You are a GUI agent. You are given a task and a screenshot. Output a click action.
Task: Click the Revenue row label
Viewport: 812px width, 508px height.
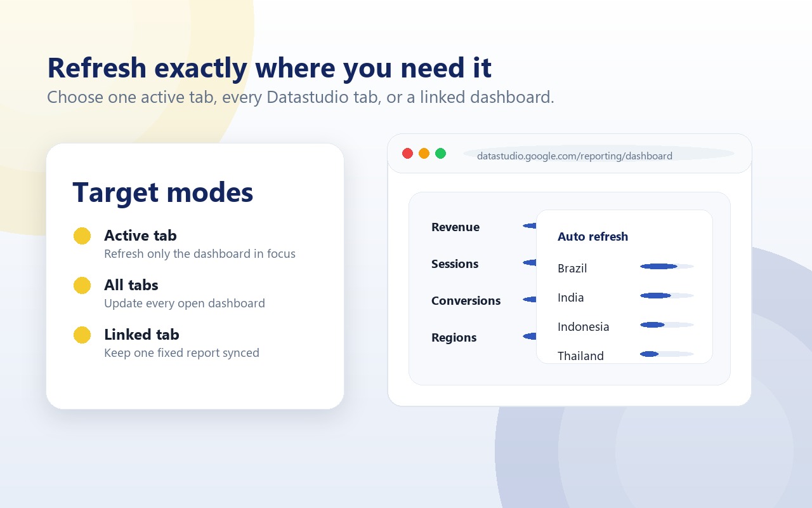coord(455,227)
